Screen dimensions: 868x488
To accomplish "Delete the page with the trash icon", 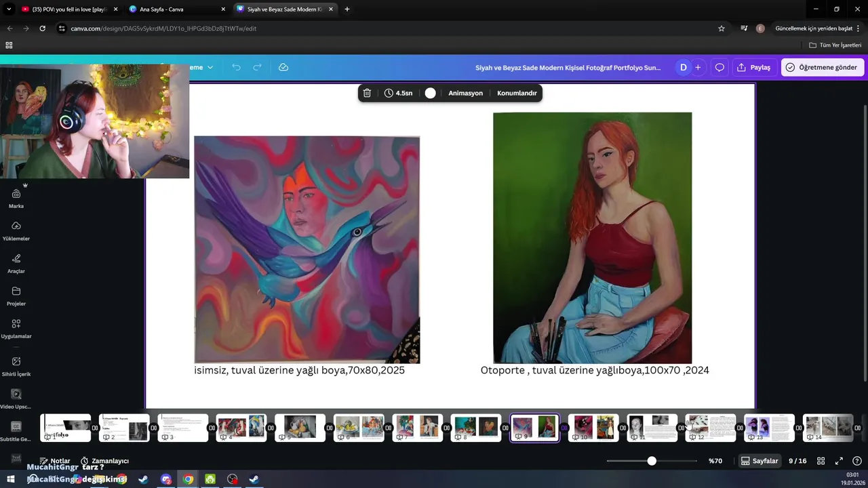I will click(x=367, y=93).
